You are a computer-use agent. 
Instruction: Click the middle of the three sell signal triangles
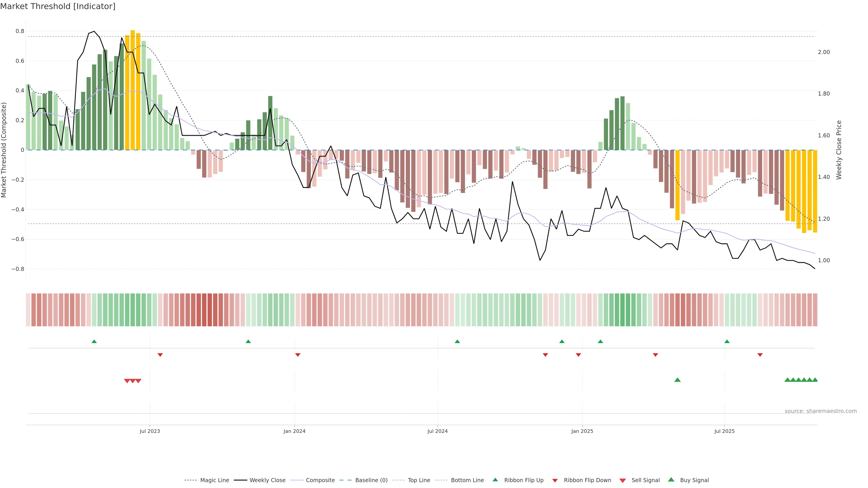(132, 381)
